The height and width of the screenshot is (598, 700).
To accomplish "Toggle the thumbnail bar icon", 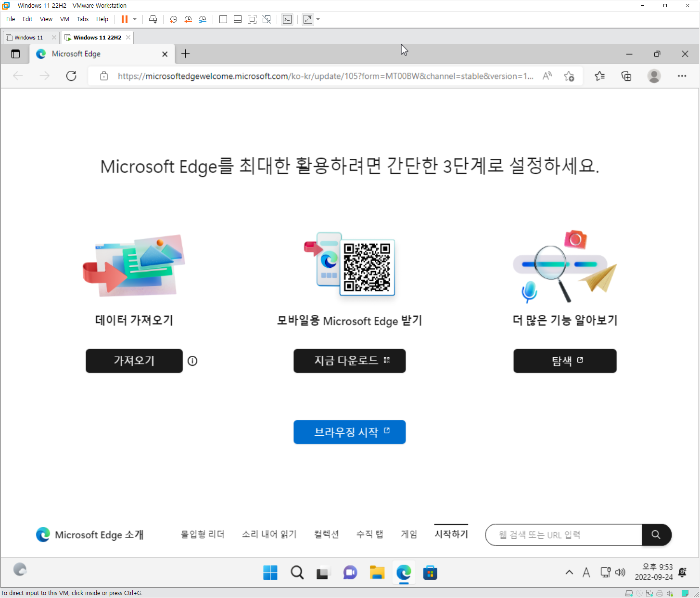I will tap(238, 19).
